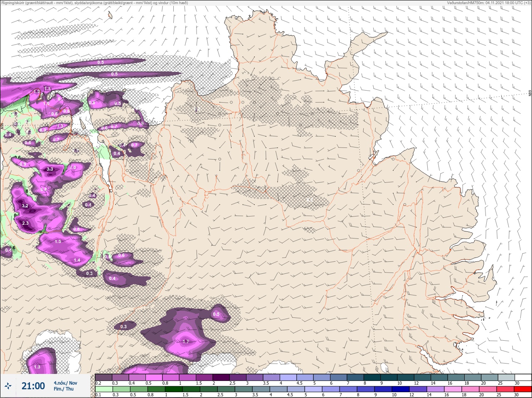
Task: Click the 1.4 precipitation value on the map
Action: point(77,260)
